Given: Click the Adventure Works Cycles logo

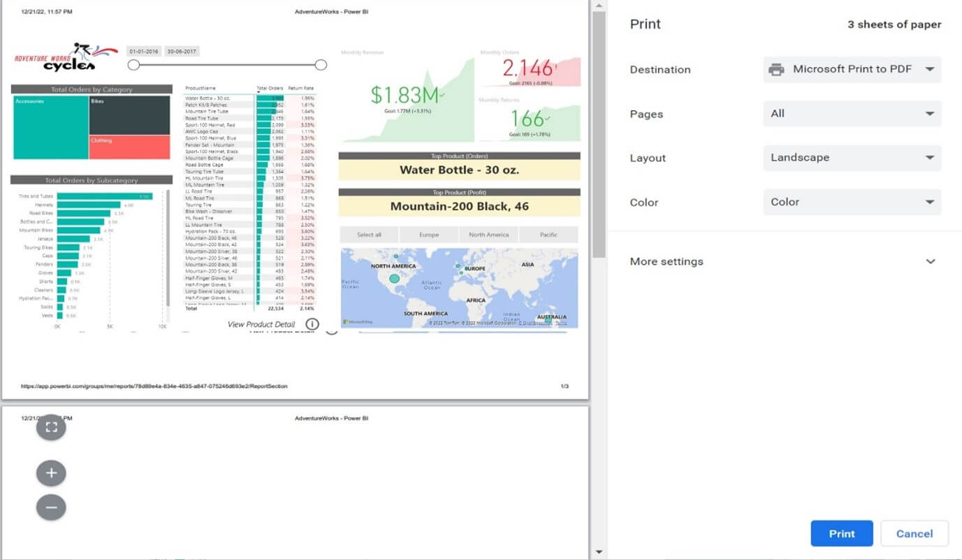Looking at the screenshot, I should (x=66, y=57).
